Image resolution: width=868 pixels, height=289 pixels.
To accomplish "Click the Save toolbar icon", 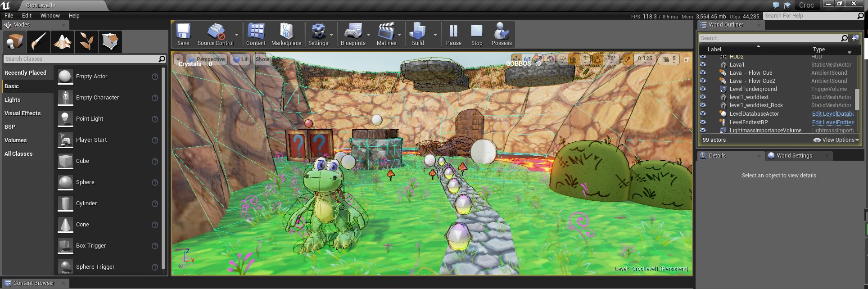I will (183, 35).
